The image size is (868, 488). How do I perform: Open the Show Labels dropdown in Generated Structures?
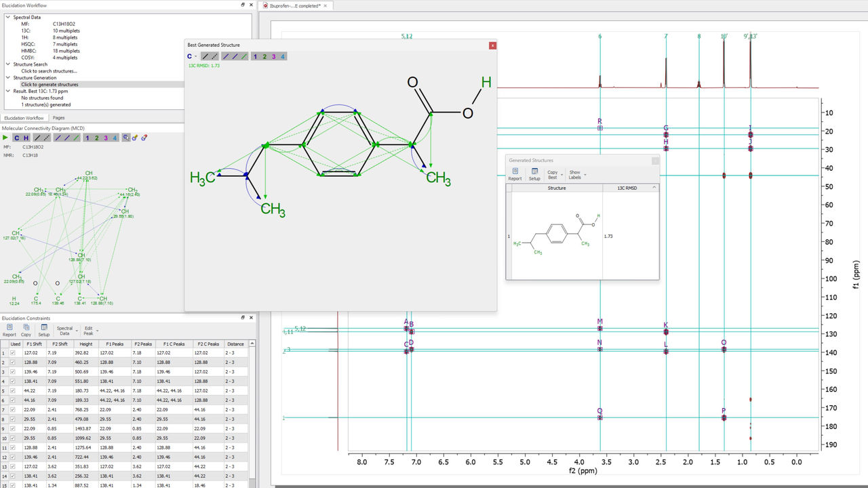click(576, 174)
